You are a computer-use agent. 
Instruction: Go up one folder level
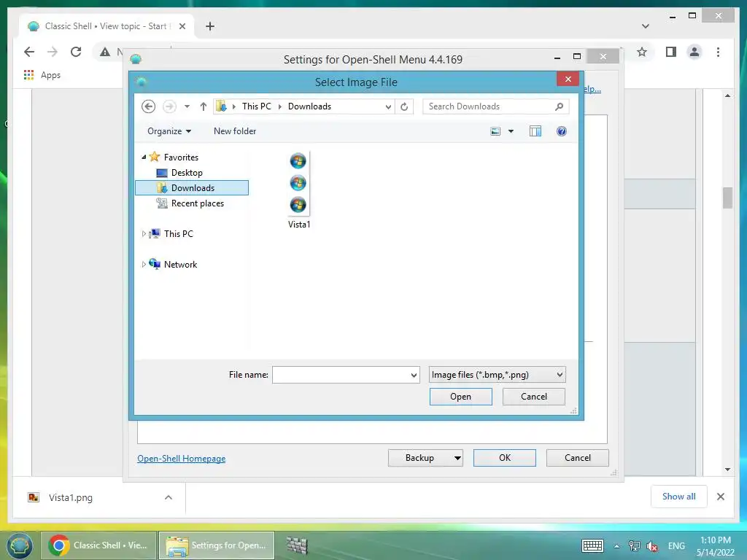click(x=204, y=106)
